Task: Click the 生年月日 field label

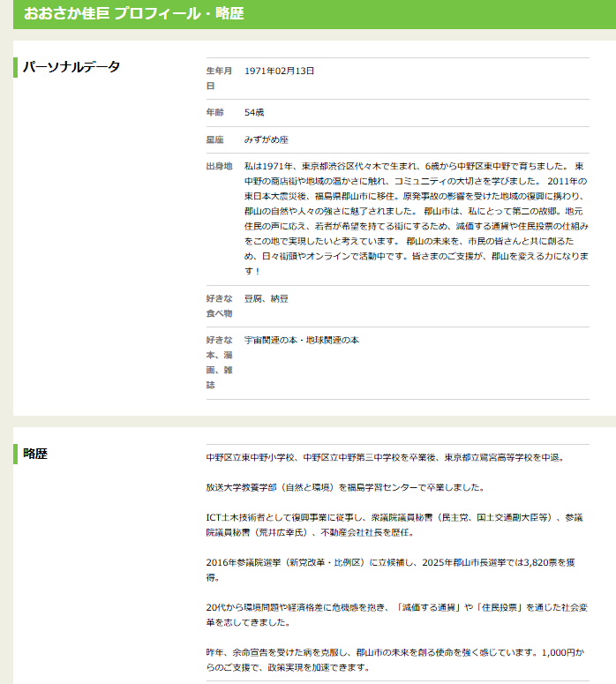Action: click(x=218, y=78)
